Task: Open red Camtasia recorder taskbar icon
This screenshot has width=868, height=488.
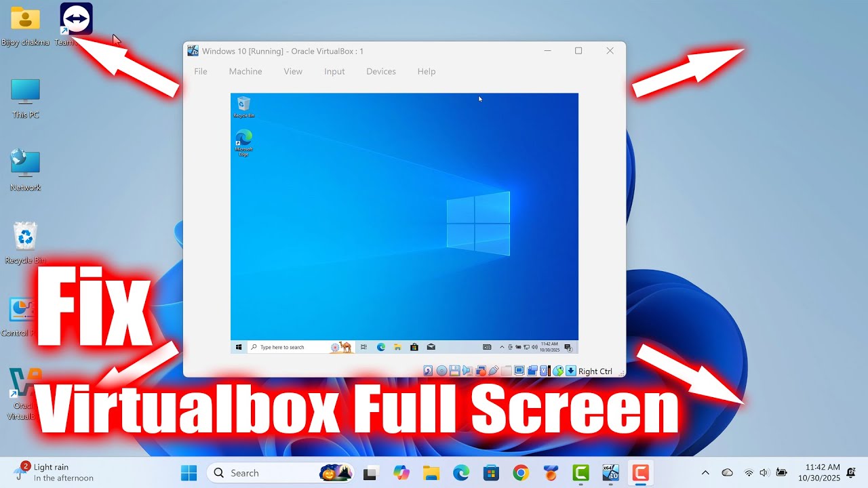Action: (x=640, y=473)
